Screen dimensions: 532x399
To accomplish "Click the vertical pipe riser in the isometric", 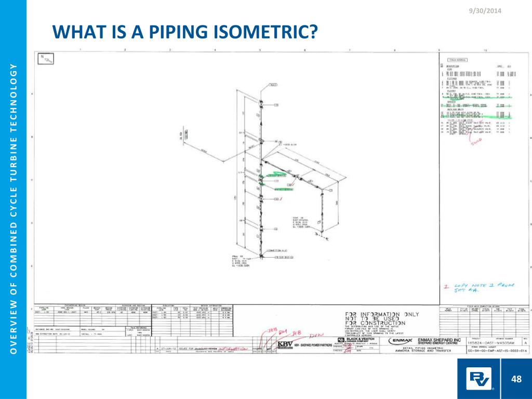I will click(x=261, y=178).
